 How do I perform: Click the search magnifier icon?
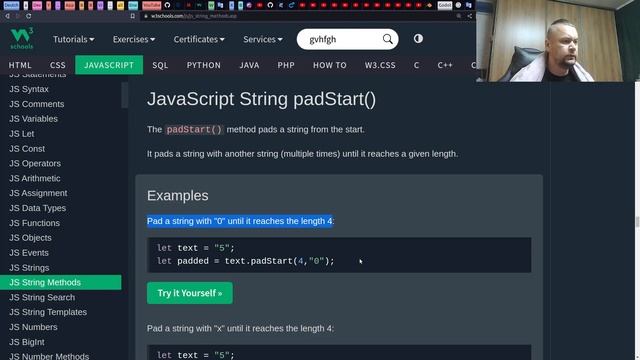coord(387,39)
